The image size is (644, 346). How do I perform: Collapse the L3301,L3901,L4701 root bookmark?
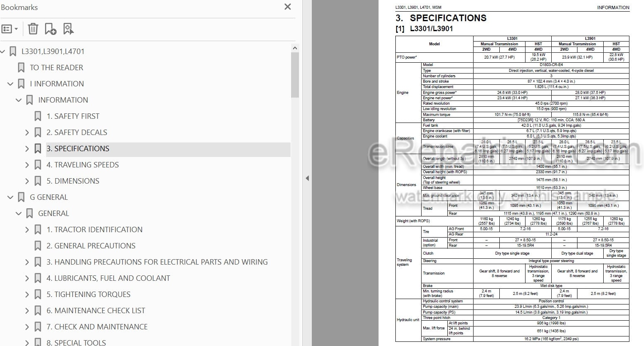tap(2, 52)
